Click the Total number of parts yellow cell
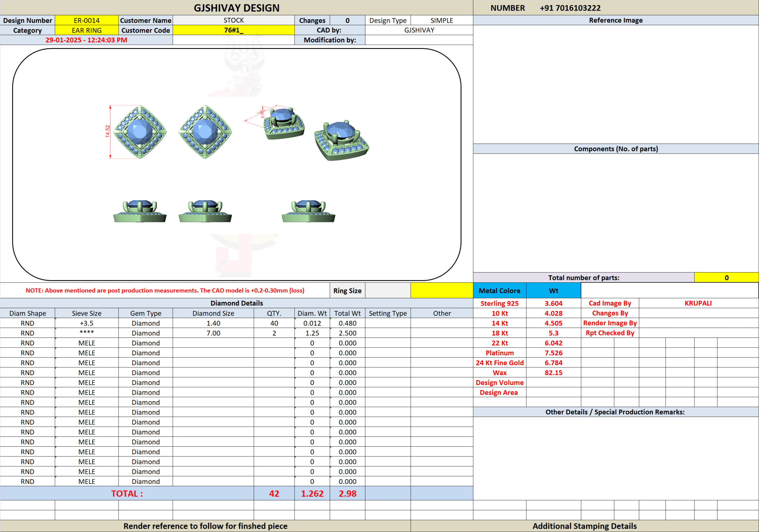Viewport: 759px width, 532px height. 726,278
